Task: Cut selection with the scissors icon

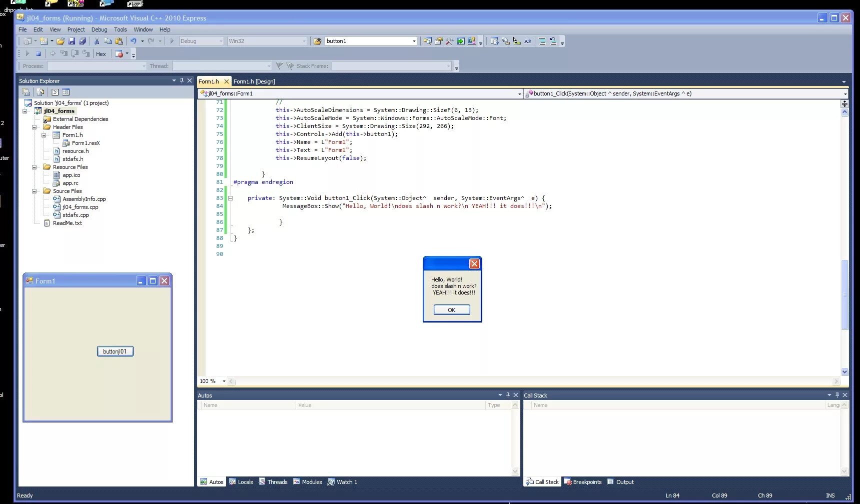Action: tap(97, 41)
